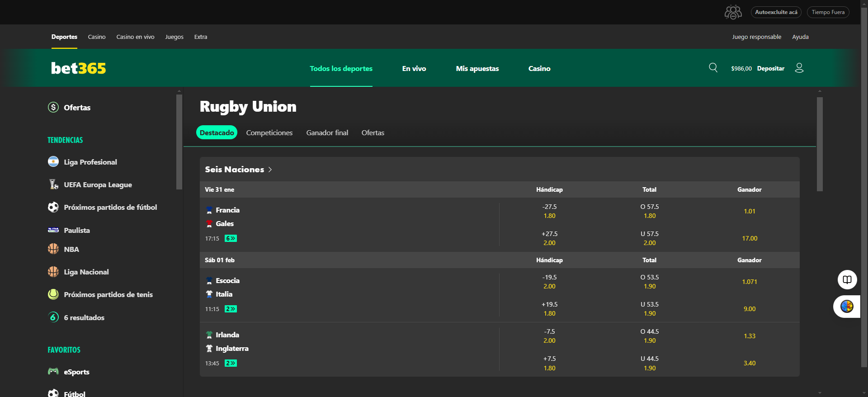Viewport: 868px width, 397px height.
Task: Open the Ofertas tab under Rugby Union
Action: pyautogui.click(x=373, y=132)
